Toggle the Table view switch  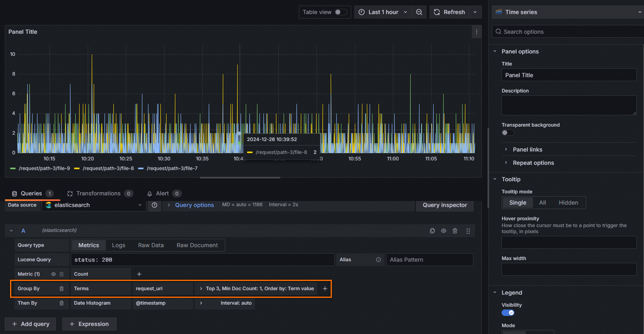(x=341, y=12)
